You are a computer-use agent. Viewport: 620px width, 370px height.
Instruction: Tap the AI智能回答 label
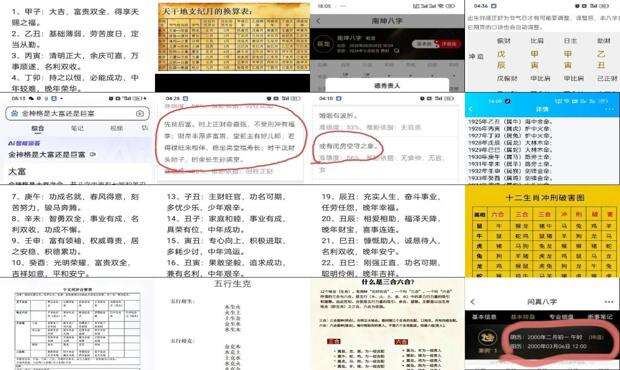[24, 143]
